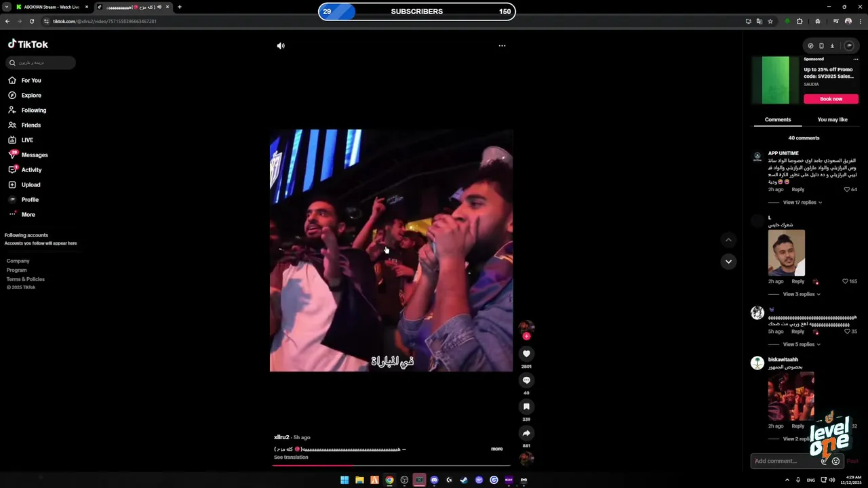Share the video with the arrow icon
Viewport: 868px width, 488px height.
coord(526,433)
